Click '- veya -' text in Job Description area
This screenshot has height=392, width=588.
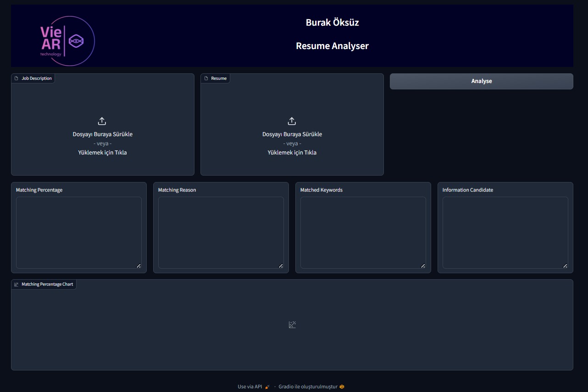tap(103, 144)
